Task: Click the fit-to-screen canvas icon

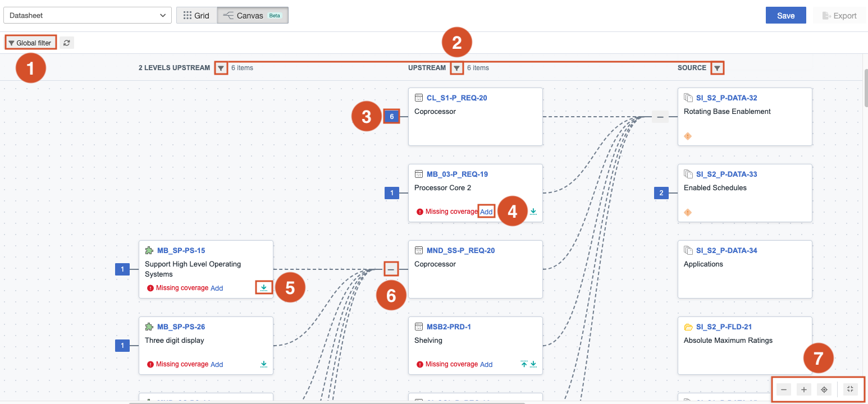Action: click(x=850, y=389)
